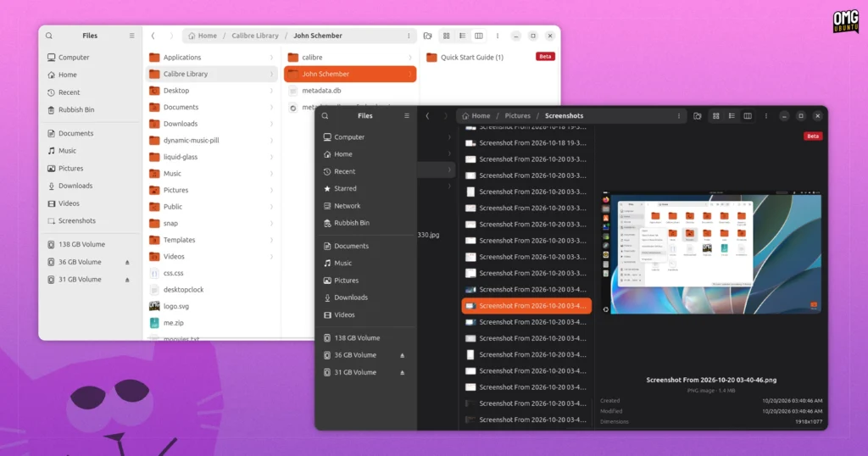868x456 pixels.
Task: Click the Beta badge in the light window
Action: [x=545, y=57]
